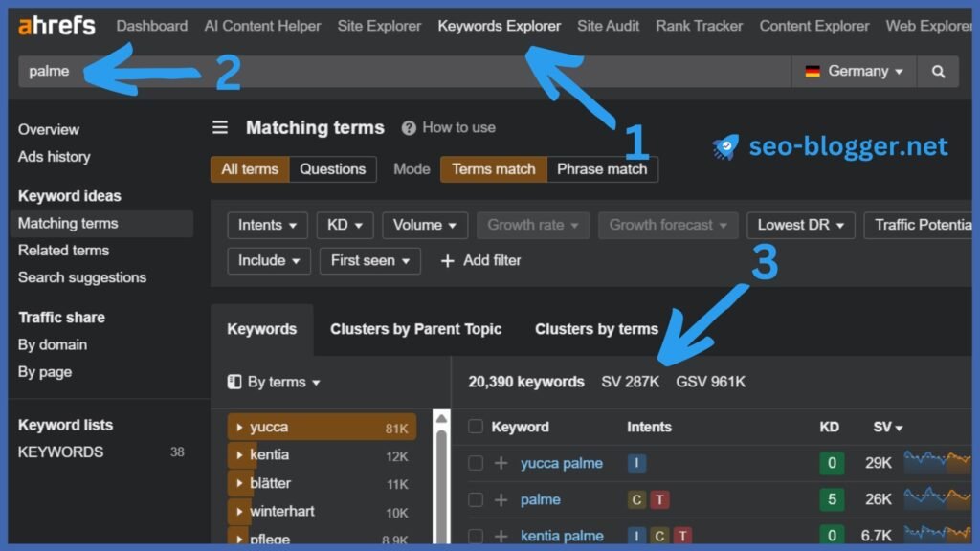Click the plus icon for palme keyword
Screen dimensions: 980x551
[501, 499]
